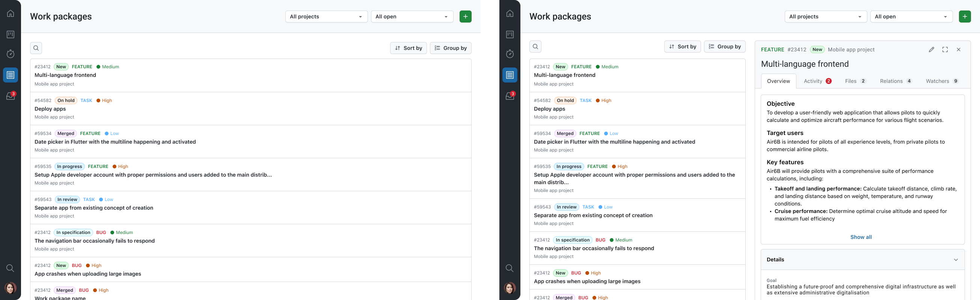The height and width of the screenshot is (300, 980).
Task: Open the inbox with 3 notifications, list-only view
Action: (x=11, y=96)
